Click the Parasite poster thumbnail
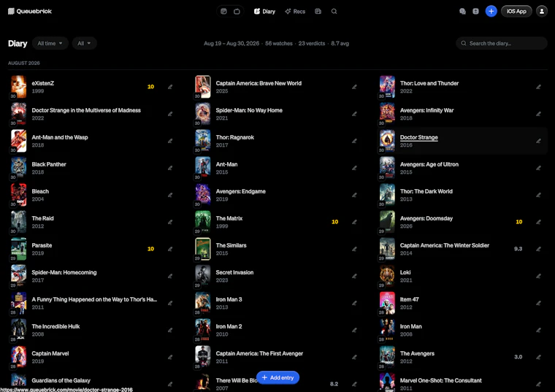Image resolution: width=555 pixels, height=392 pixels. tap(18, 249)
